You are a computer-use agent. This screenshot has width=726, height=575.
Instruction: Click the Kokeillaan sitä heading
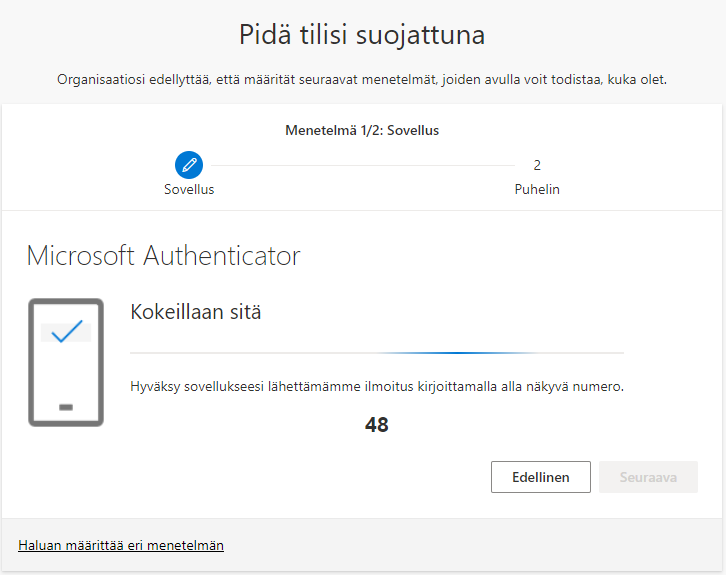point(196,312)
